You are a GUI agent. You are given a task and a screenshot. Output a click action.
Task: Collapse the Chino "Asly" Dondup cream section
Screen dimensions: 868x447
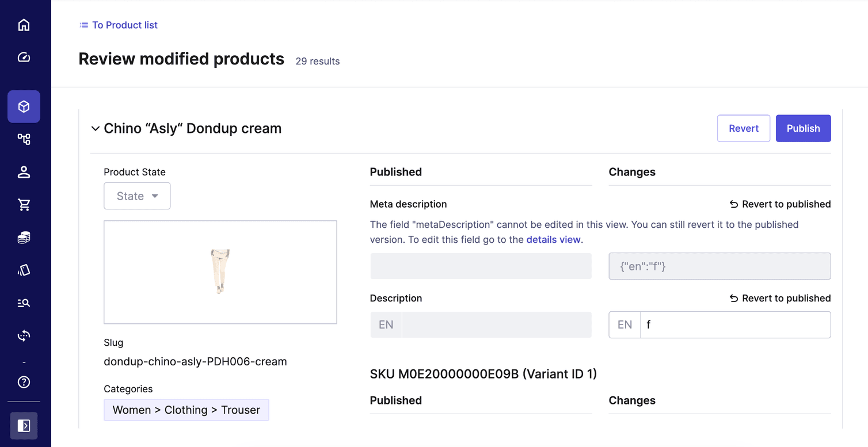[95, 128]
